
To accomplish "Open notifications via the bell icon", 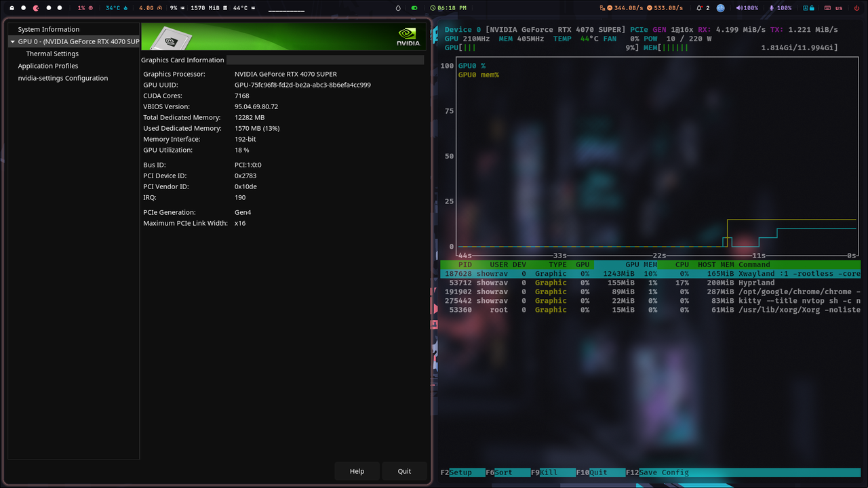I will (x=699, y=7).
